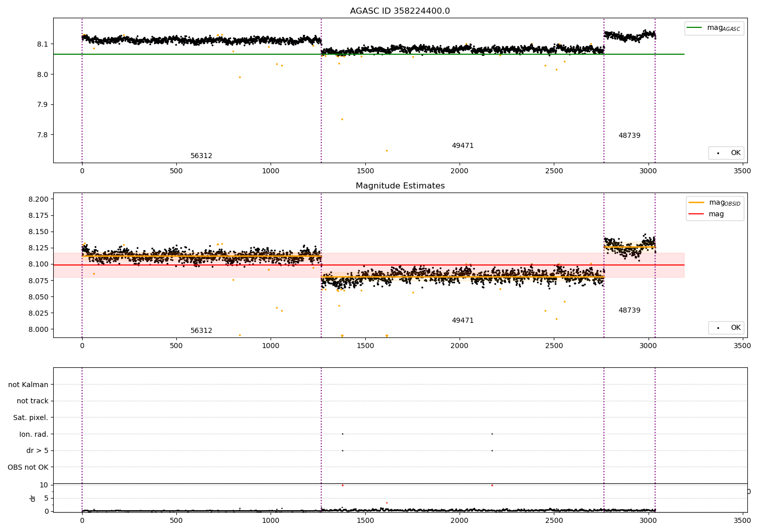Click the title 'AGASC ID 358224400.0'
The height and width of the screenshot is (532, 760).
point(400,11)
